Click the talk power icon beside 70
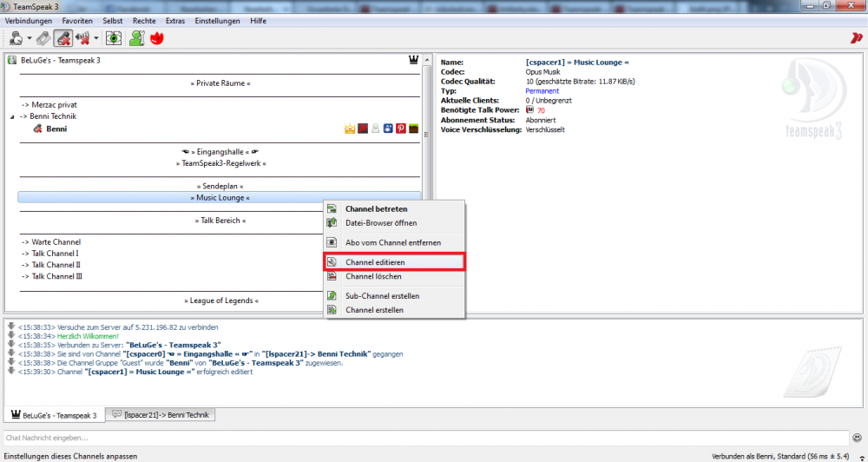Viewport: 868px width, 462px height. (529, 110)
